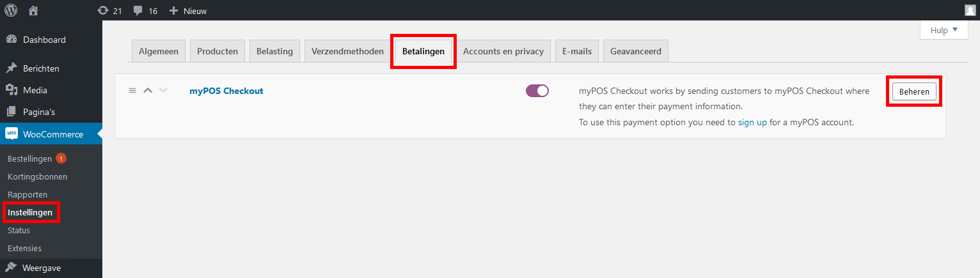This screenshot has height=278, width=980.
Task: Follow the sign up link
Action: coord(752,121)
